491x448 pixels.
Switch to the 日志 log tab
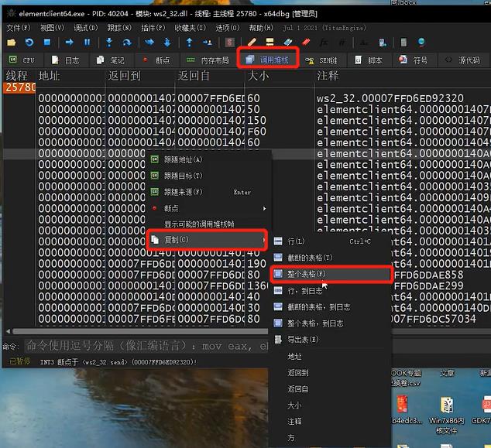[x=65, y=60]
